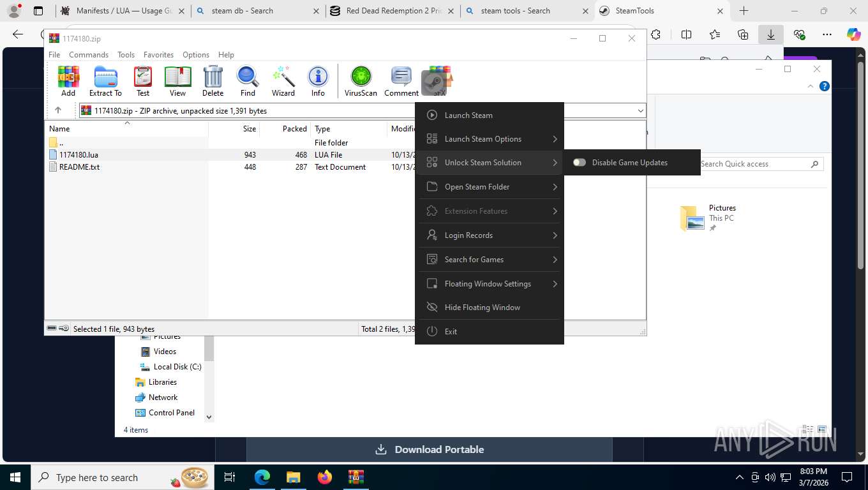This screenshot has height=490, width=868.
Task: Open Edge browser essentials heart icon
Action: [x=799, y=34]
